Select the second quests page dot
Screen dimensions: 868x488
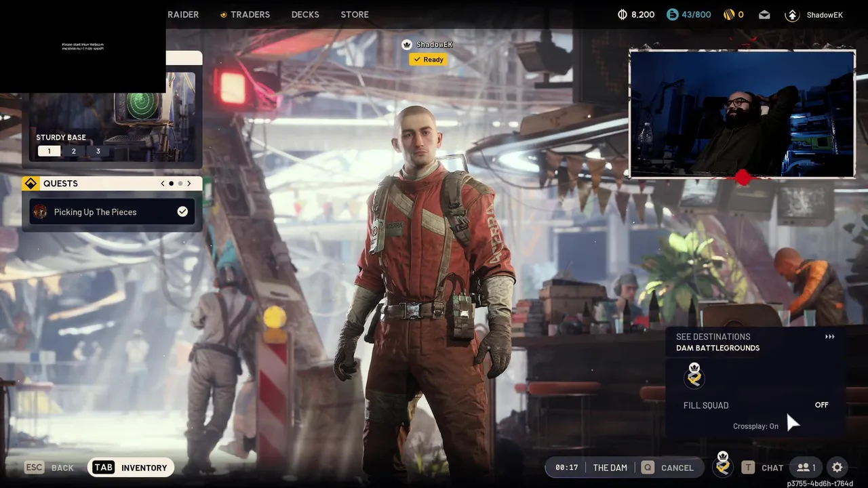coord(180,184)
